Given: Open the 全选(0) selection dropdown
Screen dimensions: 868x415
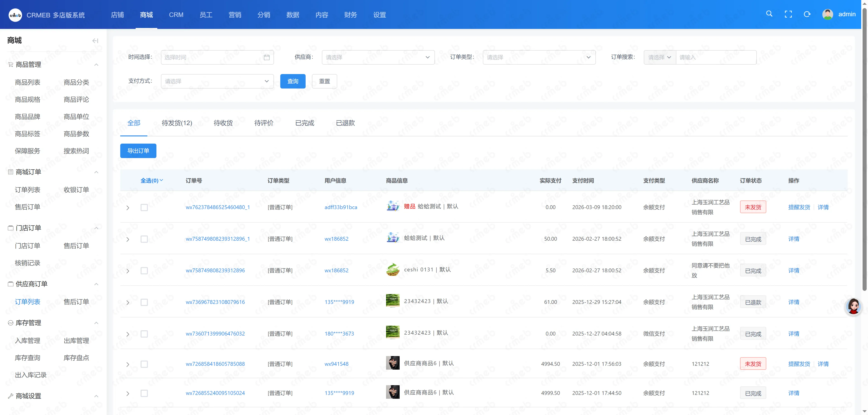Looking at the screenshot, I should 152,180.
